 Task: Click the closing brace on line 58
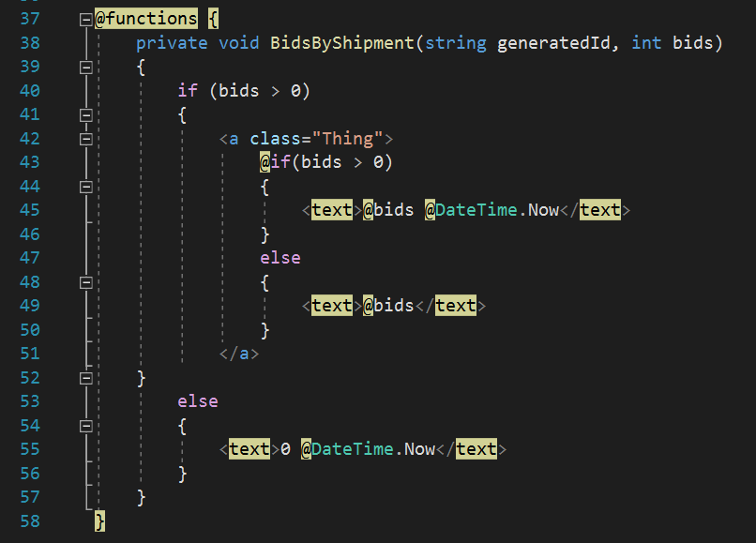point(98,520)
